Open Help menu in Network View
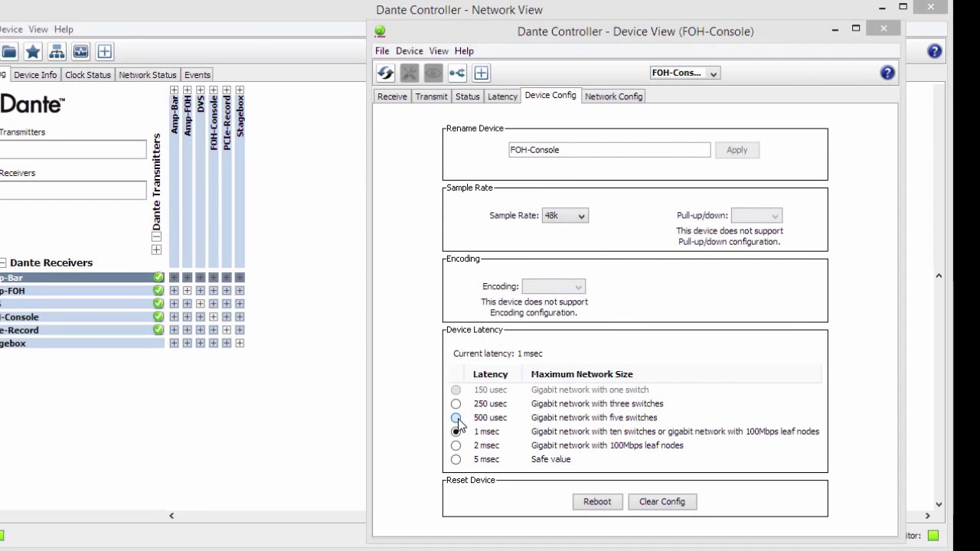Viewport: 980px width, 551px height. 64,29
